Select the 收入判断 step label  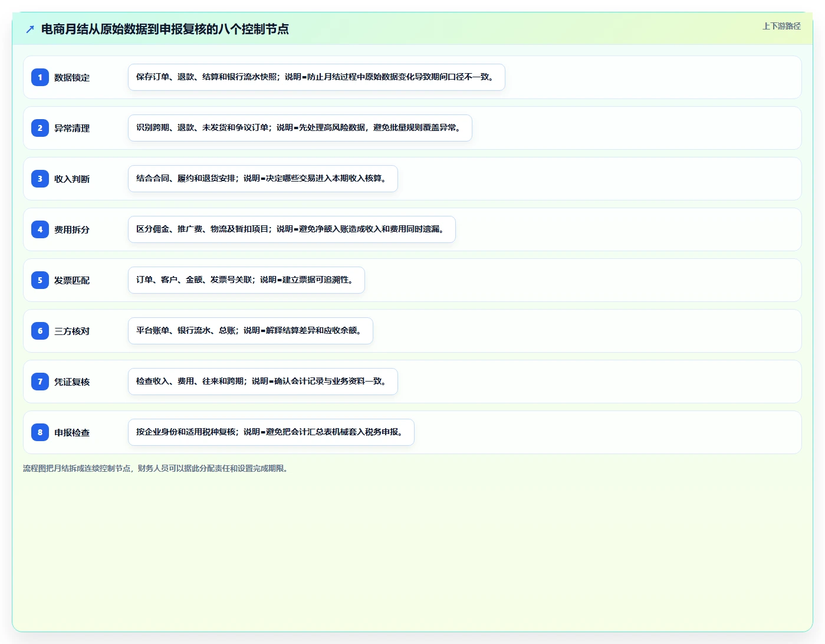(x=72, y=179)
